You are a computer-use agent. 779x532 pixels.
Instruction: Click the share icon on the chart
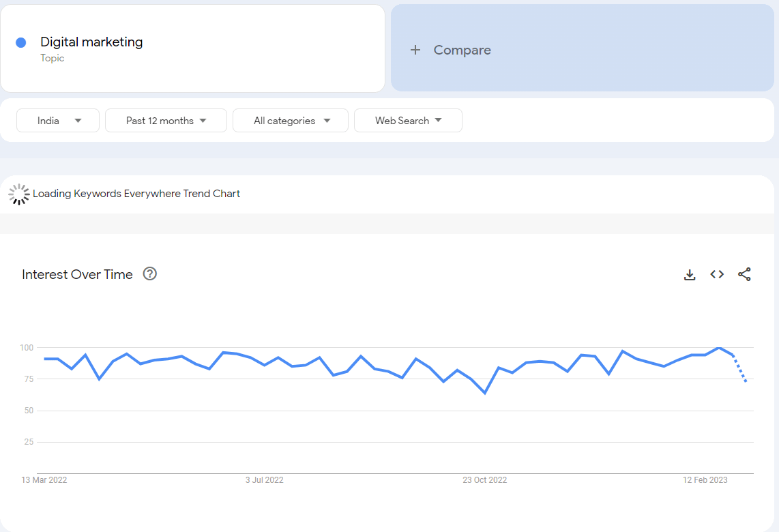(x=744, y=274)
